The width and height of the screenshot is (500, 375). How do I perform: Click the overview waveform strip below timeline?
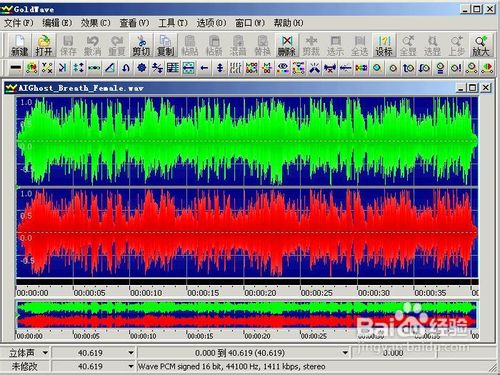click(247, 314)
